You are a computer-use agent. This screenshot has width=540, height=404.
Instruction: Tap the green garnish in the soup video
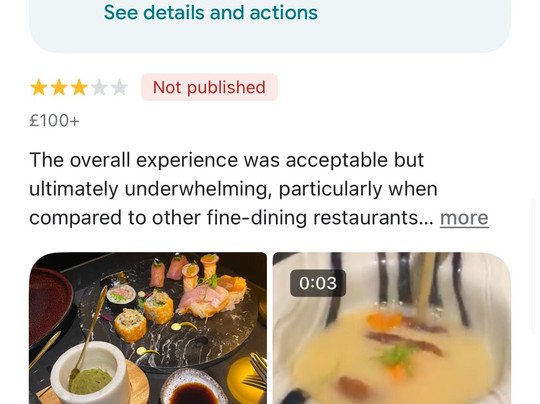(x=395, y=355)
